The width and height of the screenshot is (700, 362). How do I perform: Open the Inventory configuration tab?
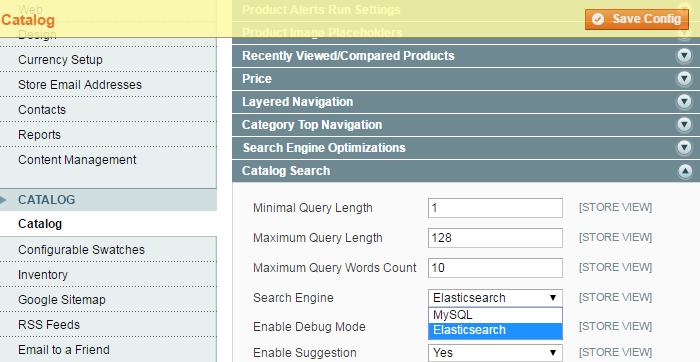click(43, 275)
